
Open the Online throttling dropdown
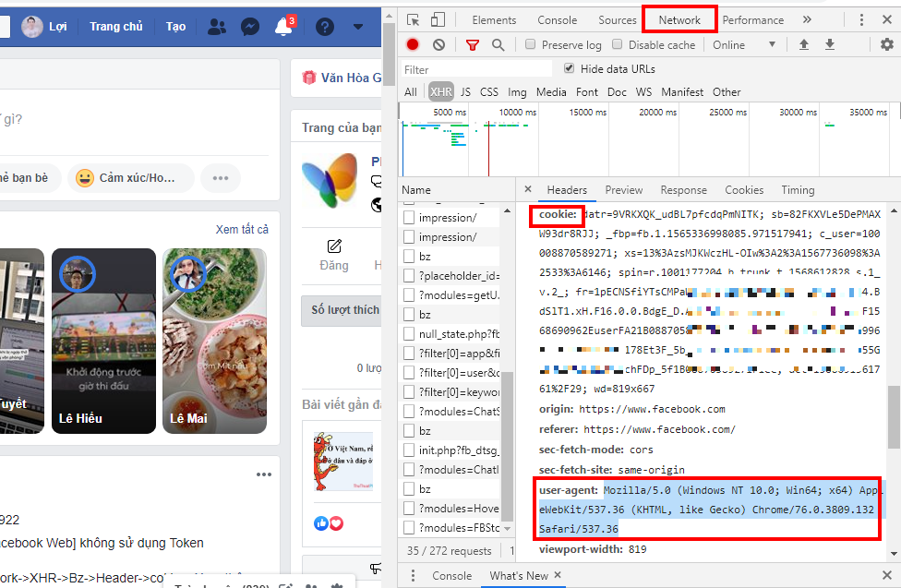point(744,44)
